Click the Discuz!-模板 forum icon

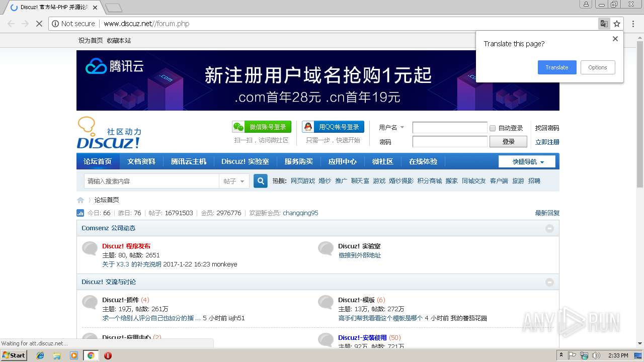326,302
